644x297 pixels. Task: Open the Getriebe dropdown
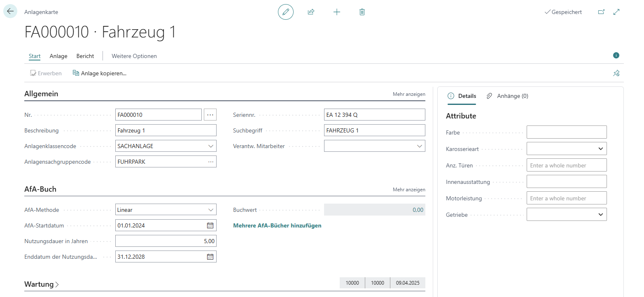(x=567, y=214)
